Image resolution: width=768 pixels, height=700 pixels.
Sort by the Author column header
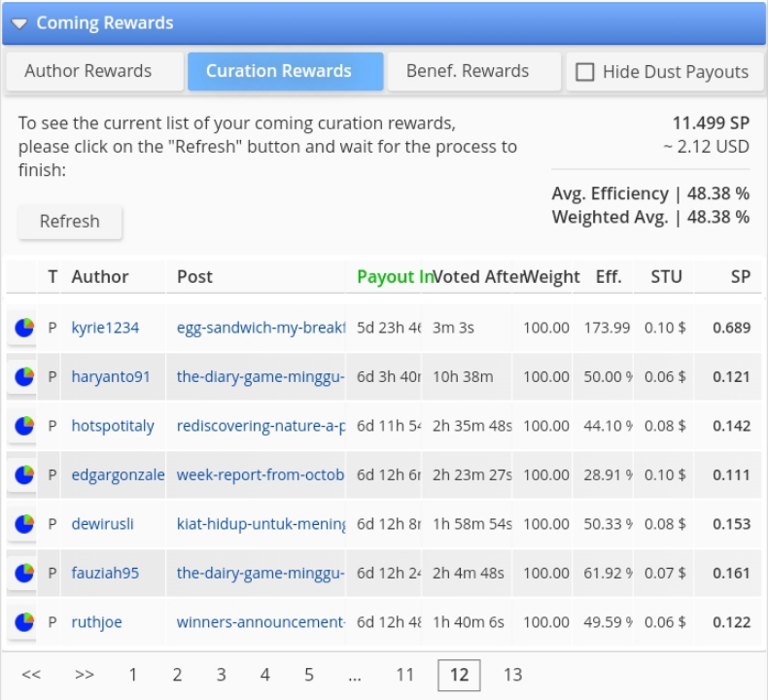click(x=100, y=277)
